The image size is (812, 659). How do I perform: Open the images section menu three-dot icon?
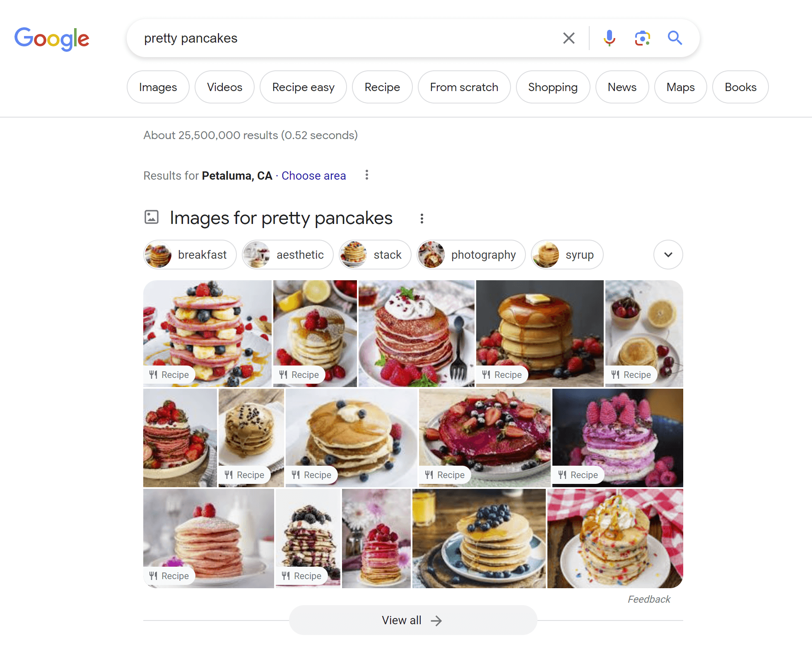pyautogui.click(x=422, y=218)
